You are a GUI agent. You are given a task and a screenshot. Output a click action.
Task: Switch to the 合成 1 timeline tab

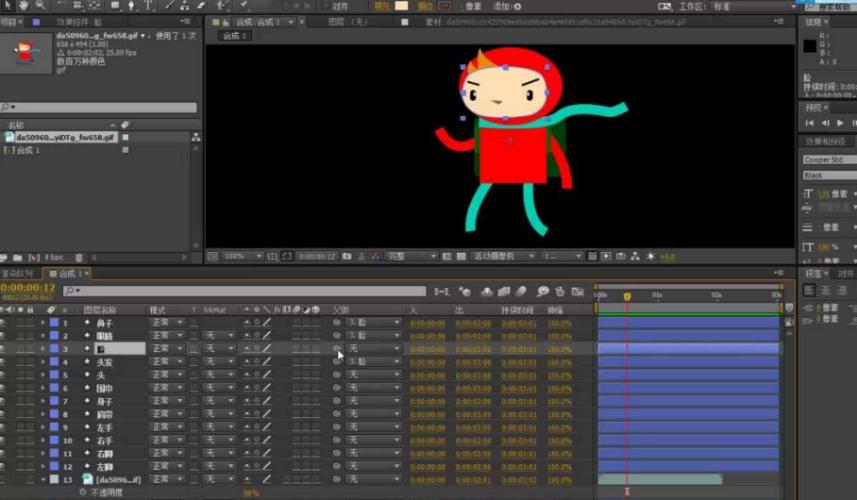(68, 273)
